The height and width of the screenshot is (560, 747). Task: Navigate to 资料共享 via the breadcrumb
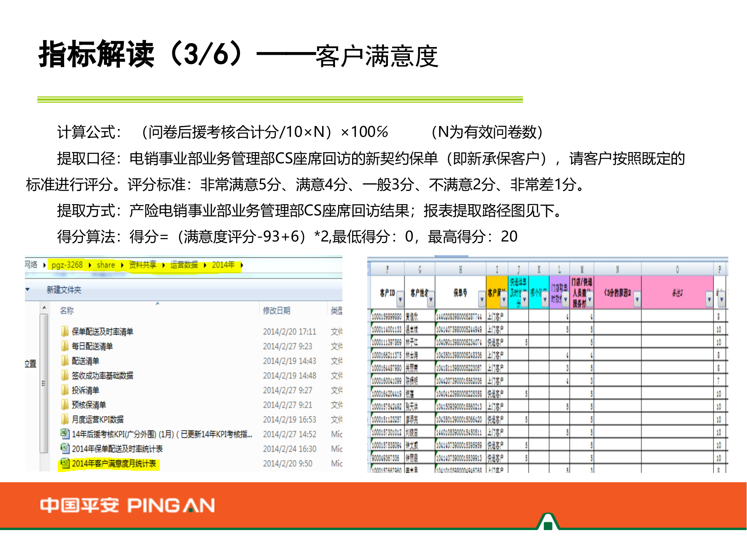(142, 265)
